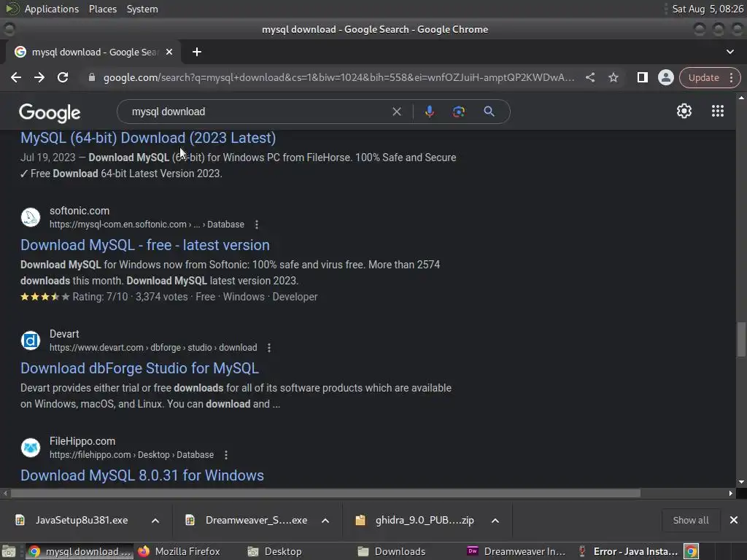Expand the tab search dropdown arrow
Screen dimensions: 747x560
coord(729,52)
